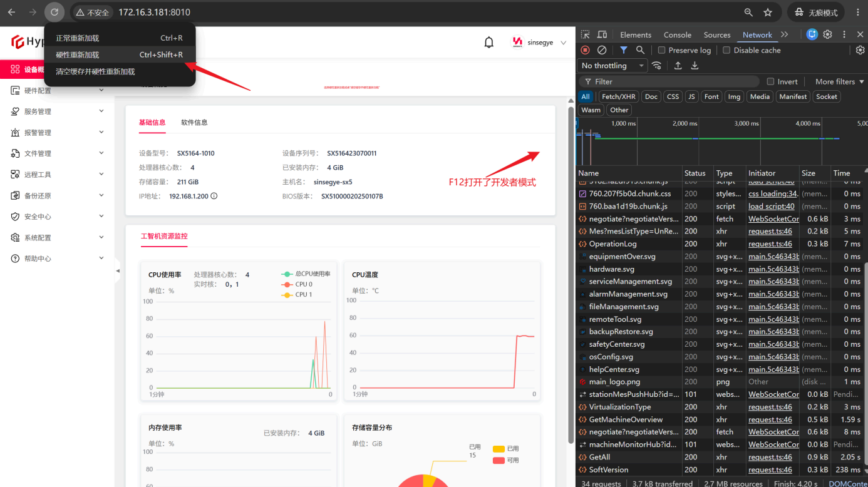Open the network conditions Wi-Fi gear icon
868x487 pixels.
tap(656, 66)
